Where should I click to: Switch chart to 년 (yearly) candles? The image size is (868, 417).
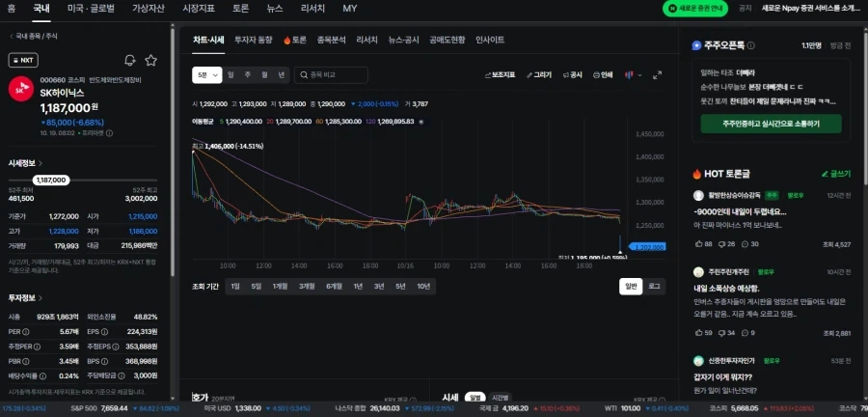click(x=282, y=74)
